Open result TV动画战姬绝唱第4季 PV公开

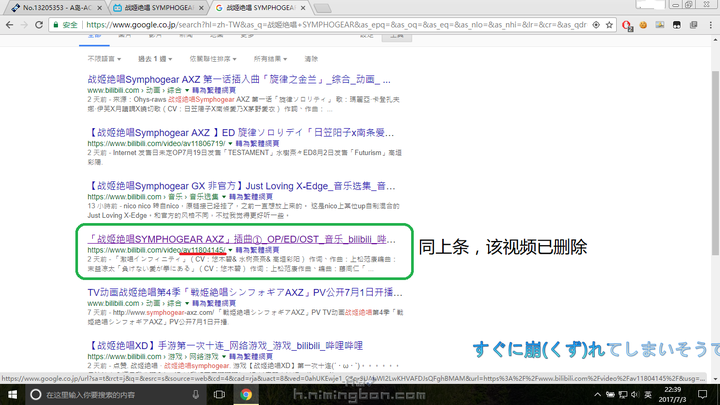click(x=245, y=292)
